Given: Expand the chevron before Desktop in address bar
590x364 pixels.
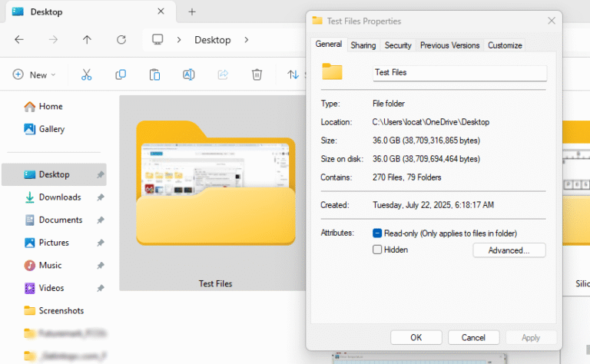Looking at the screenshot, I should click(179, 39).
